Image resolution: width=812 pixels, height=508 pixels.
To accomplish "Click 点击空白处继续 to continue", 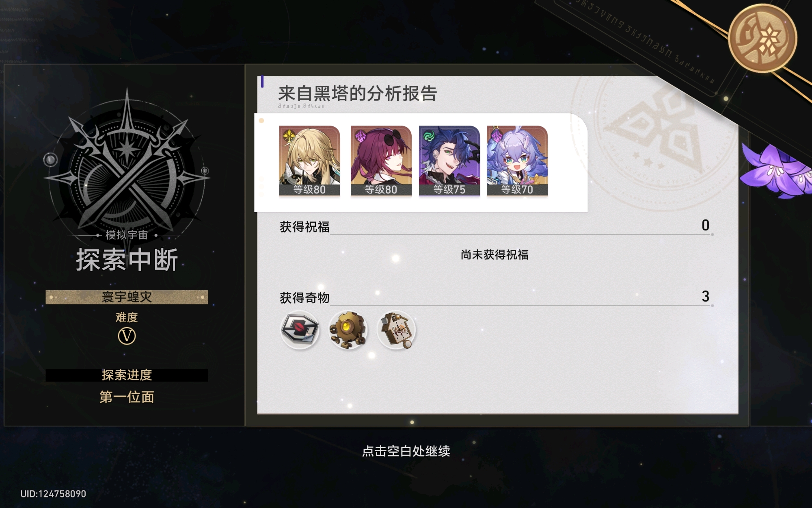I will (406, 451).
